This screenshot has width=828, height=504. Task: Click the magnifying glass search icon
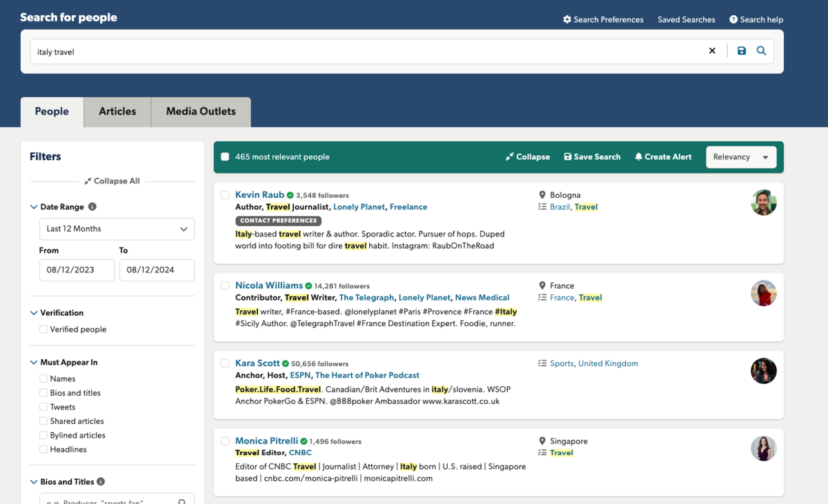point(761,51)
